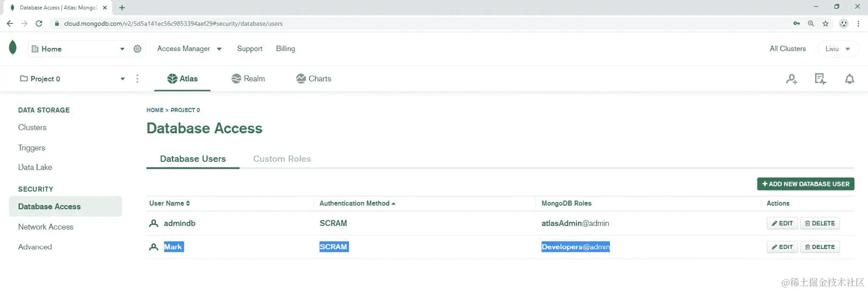Screen dimensions: 868x291
Task: Open a new browser tab
Action: 122,7
